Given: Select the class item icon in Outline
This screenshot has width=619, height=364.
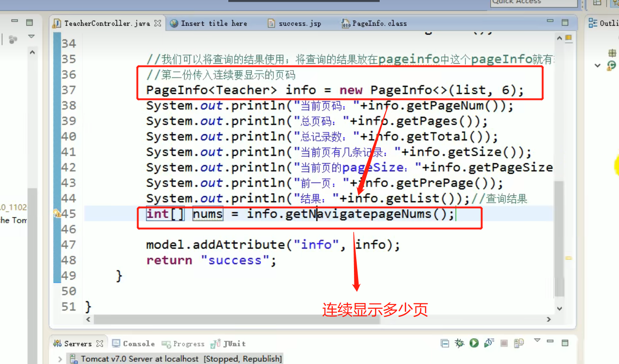Looking at the screenshot, I should [x=612, y=66].
